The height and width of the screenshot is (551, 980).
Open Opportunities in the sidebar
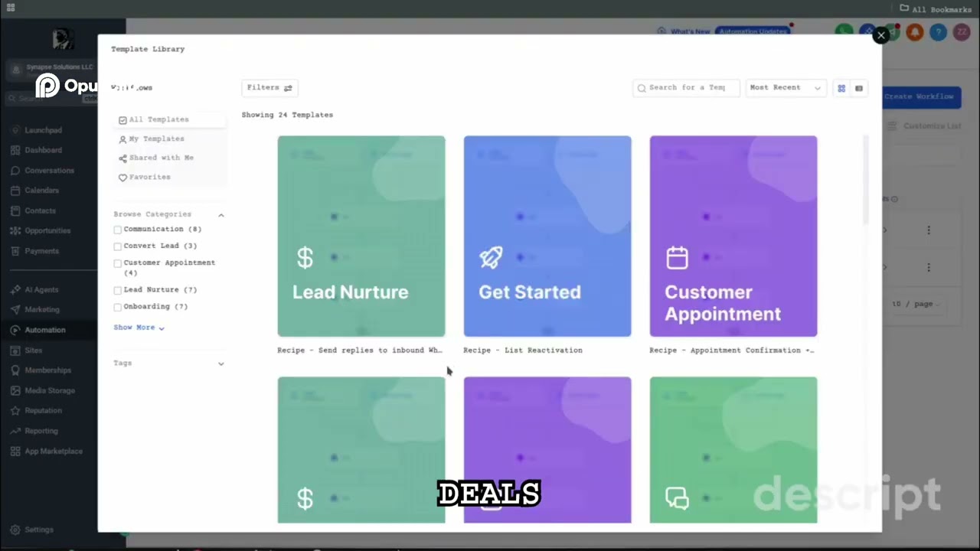pyautogui.click(x=47, y=230)
